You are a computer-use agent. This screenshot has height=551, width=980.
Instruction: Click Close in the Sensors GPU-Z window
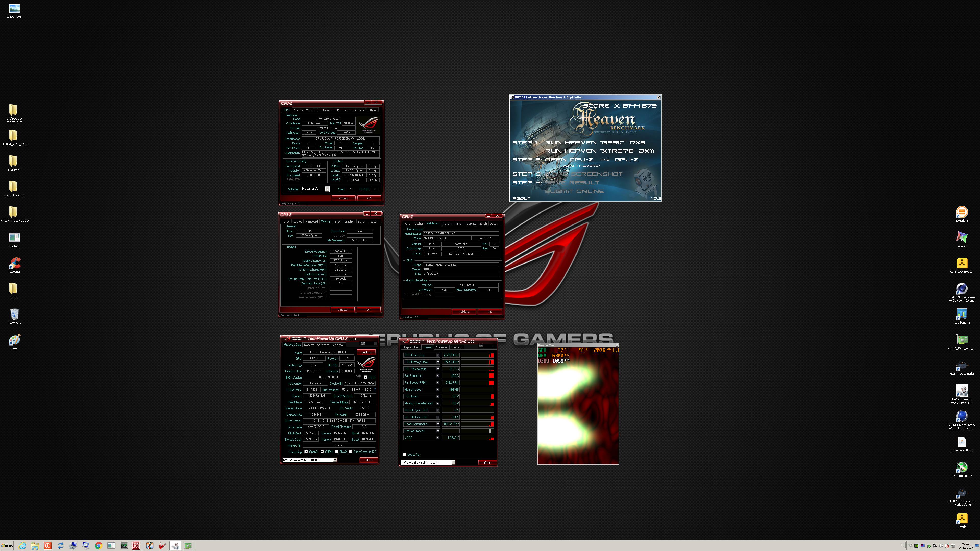point(487,462)
